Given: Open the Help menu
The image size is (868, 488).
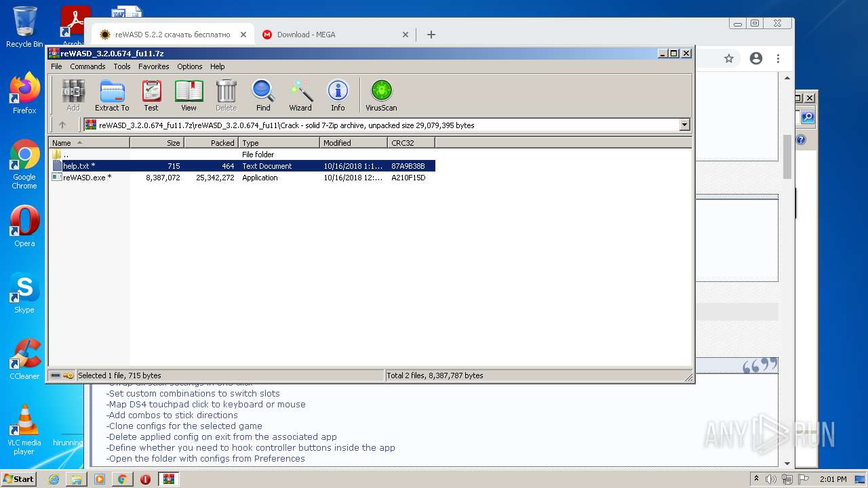Looking at the screenshot, I should [x=217, y=66].
